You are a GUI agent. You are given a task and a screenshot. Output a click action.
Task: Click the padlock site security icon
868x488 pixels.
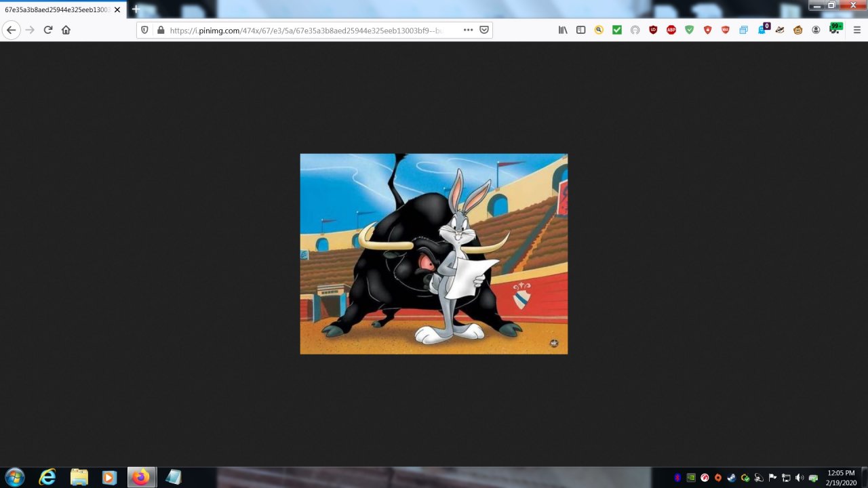pyautogui.click(x=161, y=30)
